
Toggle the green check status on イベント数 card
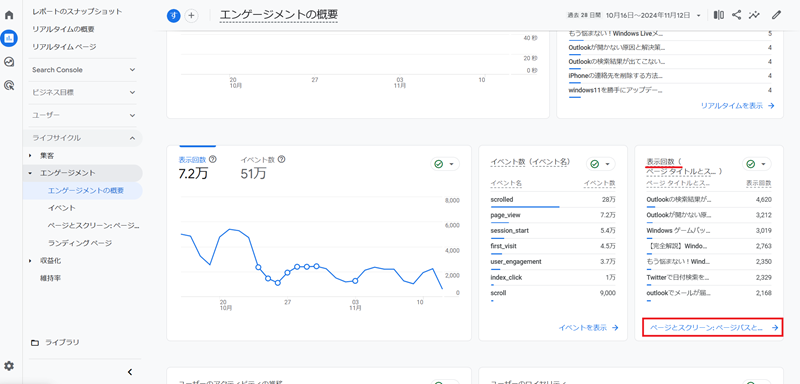pos(601,164)
